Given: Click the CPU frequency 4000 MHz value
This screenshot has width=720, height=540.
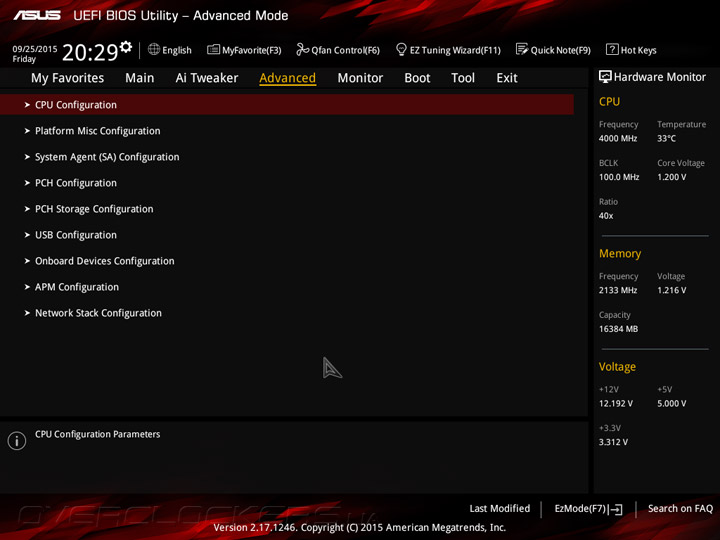Looking at the screenshot, I should coord(618,139).
